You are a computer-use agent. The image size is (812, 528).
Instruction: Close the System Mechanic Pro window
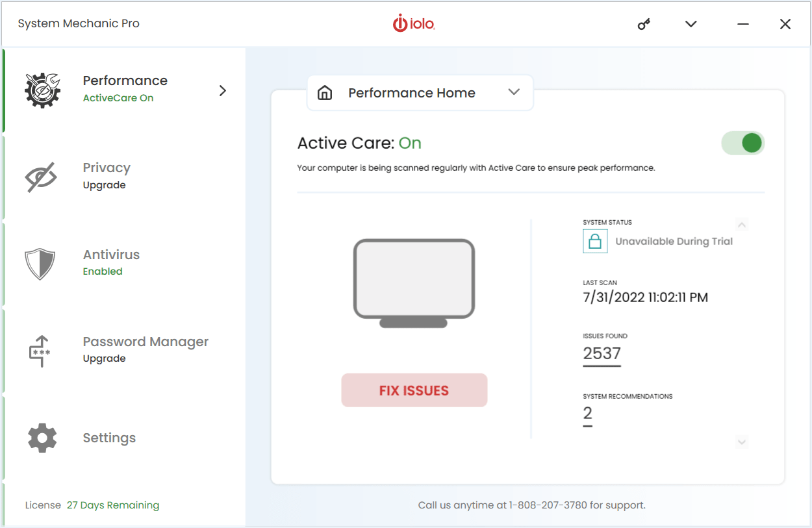[x=785, y=24]
